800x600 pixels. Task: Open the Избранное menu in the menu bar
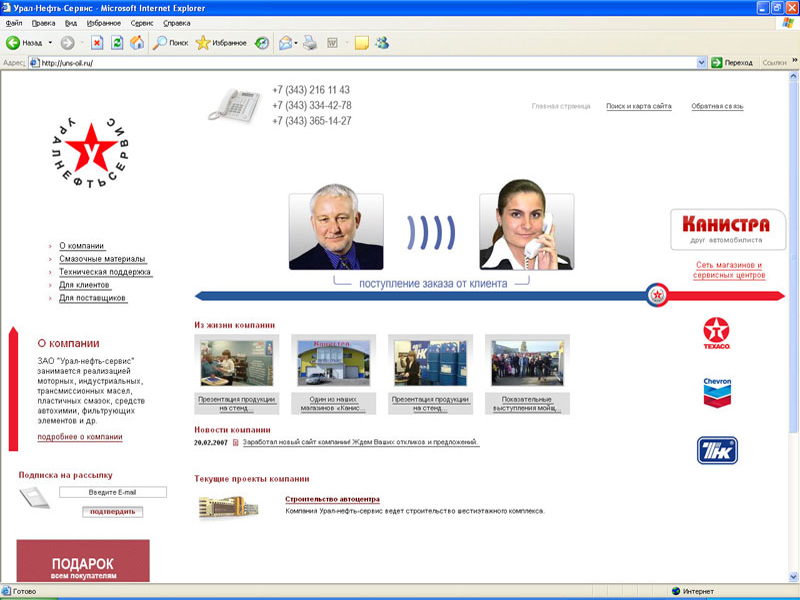[104, 23]
